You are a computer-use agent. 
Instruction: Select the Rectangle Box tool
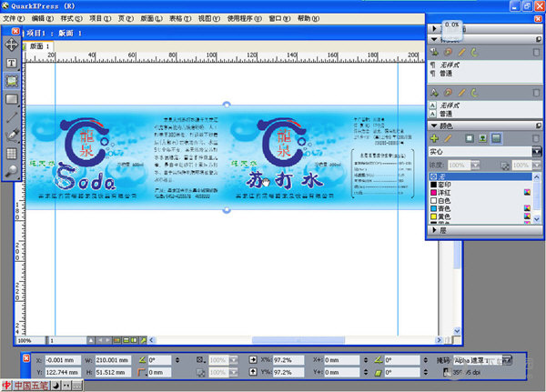pos(12,99)
